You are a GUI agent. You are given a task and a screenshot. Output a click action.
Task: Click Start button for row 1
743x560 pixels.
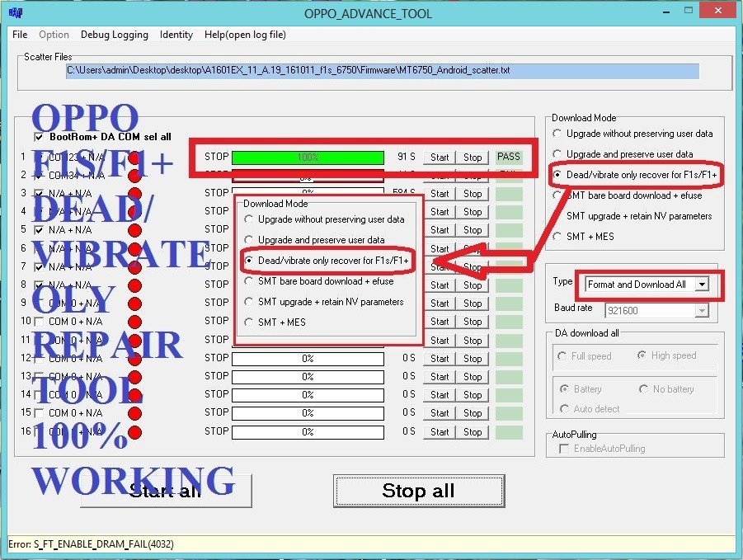click(440, 158)
